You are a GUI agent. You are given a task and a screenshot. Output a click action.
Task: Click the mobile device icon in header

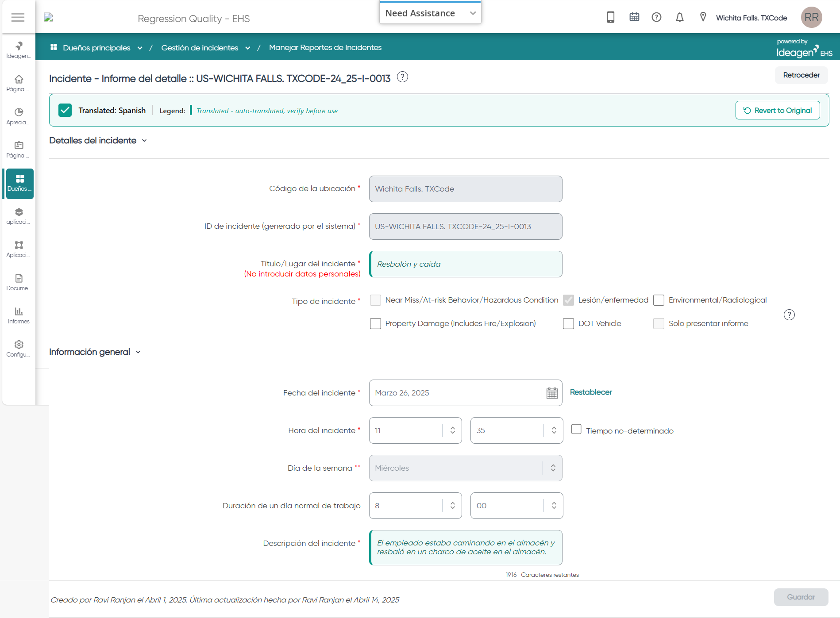[610, 17]
